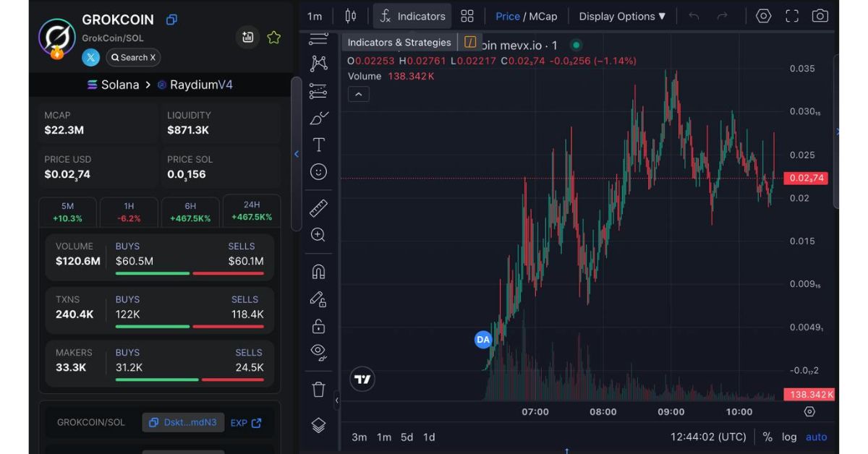The height and width of the screenshot is (454, 868).
Task: Select the 24H performance tab
Action: point(252,210)
